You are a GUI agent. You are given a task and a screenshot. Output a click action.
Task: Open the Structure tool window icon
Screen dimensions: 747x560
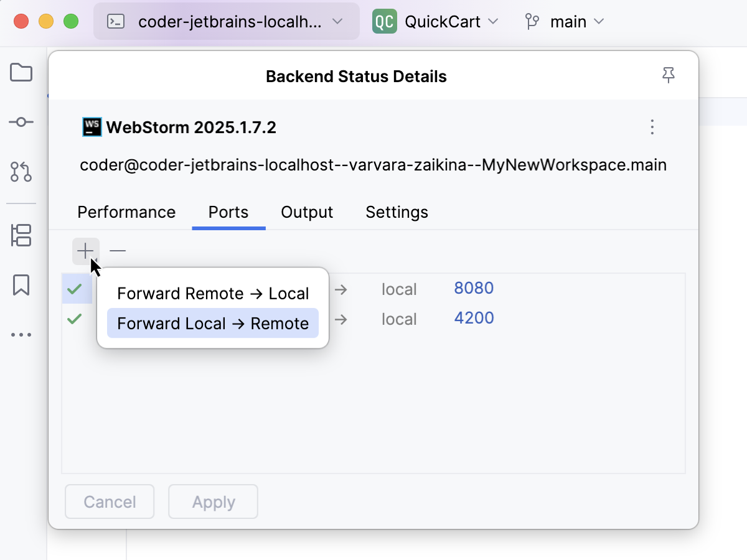21,236
